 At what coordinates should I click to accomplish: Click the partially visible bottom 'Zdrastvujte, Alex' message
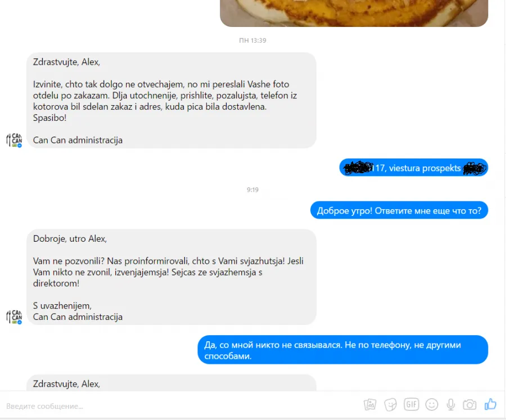[x=171, y=383]
